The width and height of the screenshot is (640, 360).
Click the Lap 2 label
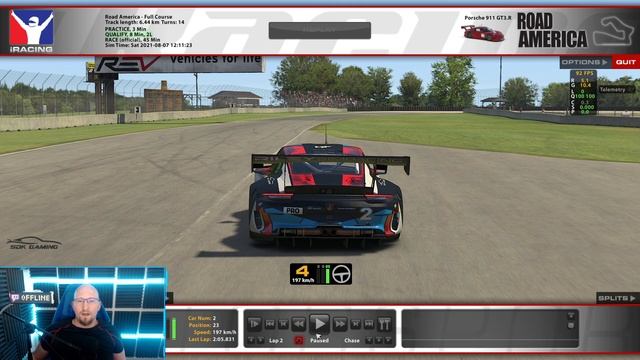tap(276, 340)
